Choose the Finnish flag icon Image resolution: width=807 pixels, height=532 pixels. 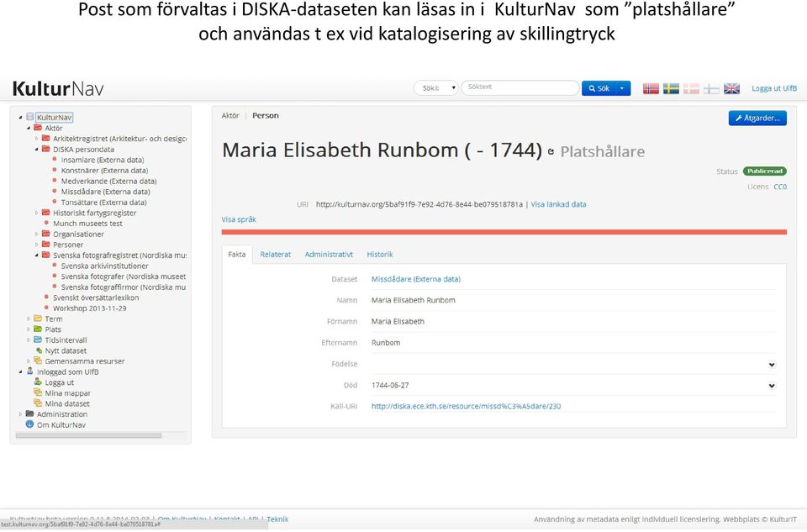[711, 88]
